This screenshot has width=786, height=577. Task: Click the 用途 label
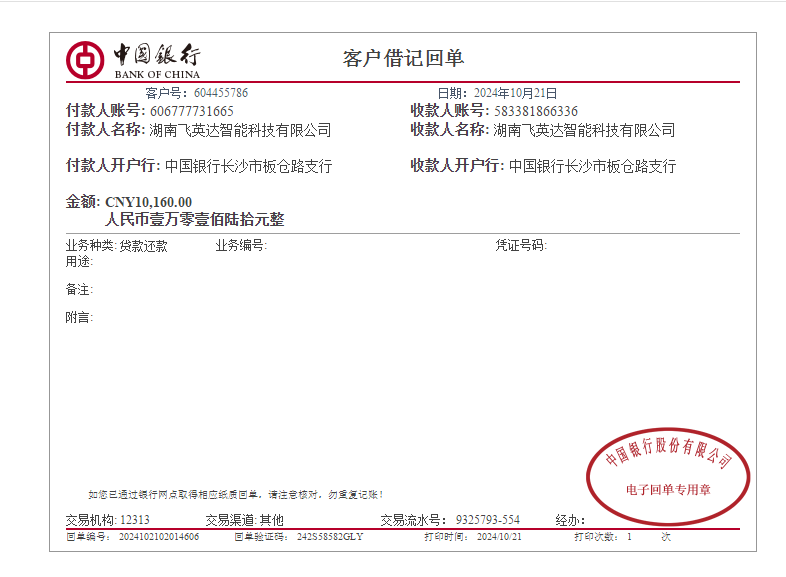(x=79, y=261)
